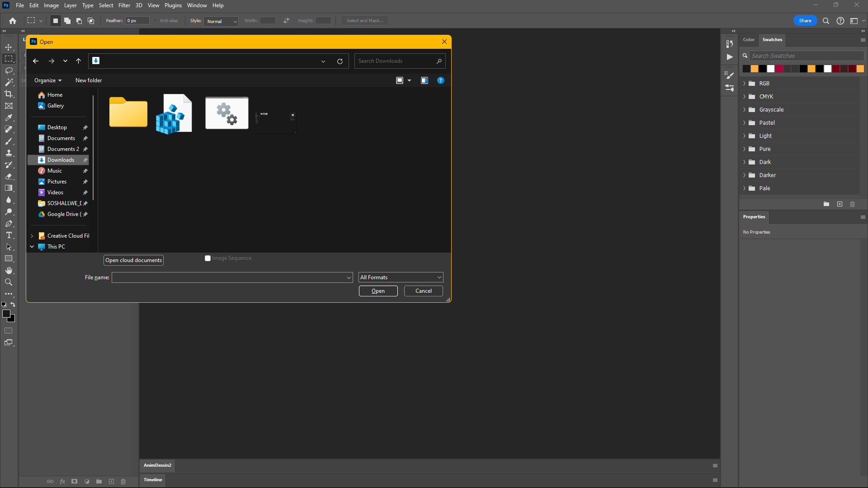Select the Horizontal Type tool

pos(9,235)
